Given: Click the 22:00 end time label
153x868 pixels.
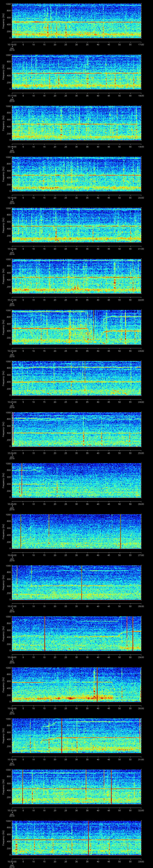Looking at the screenshot, I should [141, 300].
